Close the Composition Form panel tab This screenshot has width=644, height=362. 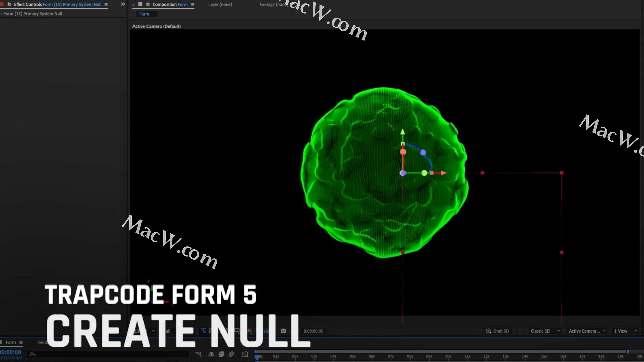point(133,5)
